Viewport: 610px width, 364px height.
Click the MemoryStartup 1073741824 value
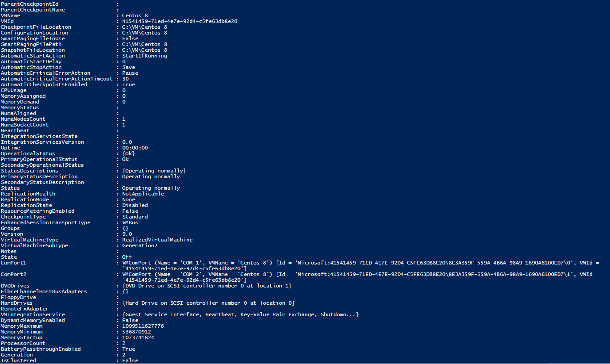pyautogui.click(x=138, y=337)
